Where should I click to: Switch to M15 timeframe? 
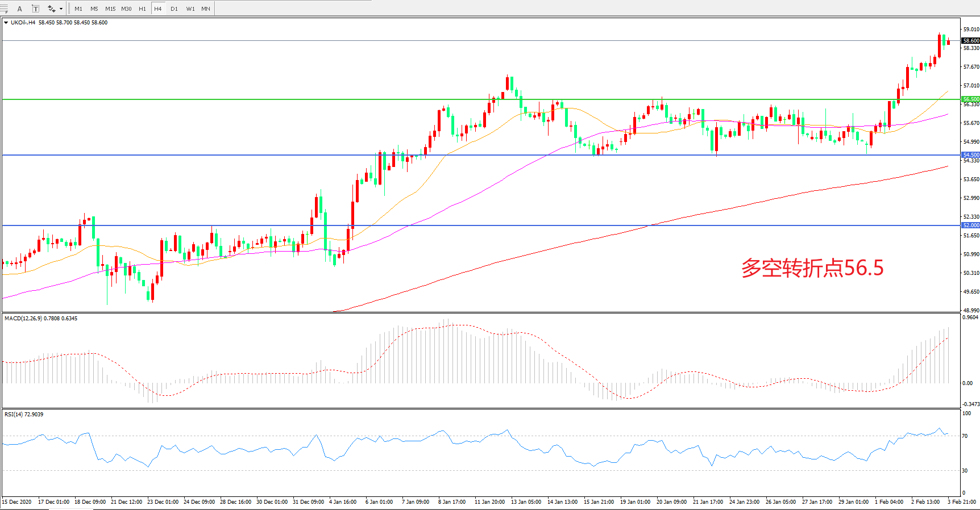click(110, 9)
